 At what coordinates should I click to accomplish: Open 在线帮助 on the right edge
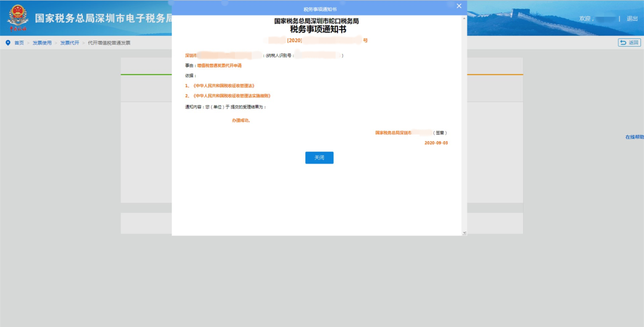[634, 137]
